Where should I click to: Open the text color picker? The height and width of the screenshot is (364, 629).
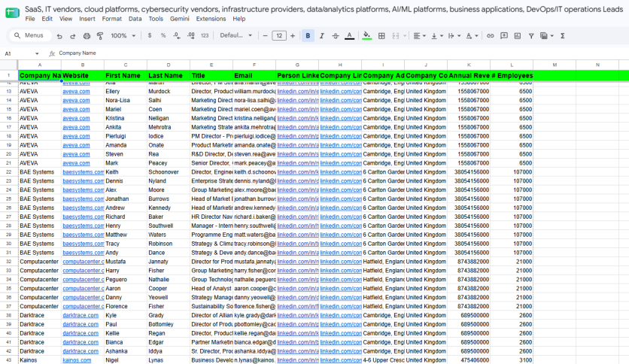[349, 35]
